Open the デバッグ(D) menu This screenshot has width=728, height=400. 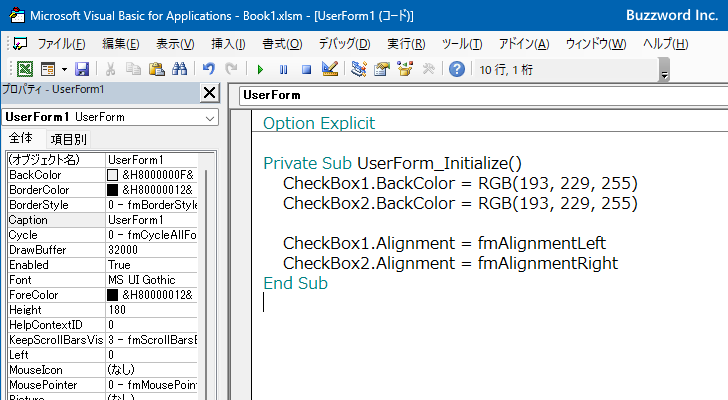point(344,44)
